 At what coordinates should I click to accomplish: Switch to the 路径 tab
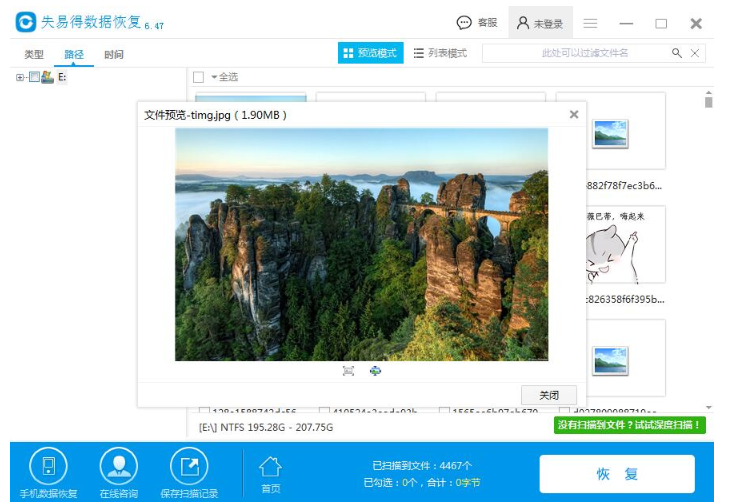pos(74,55)
